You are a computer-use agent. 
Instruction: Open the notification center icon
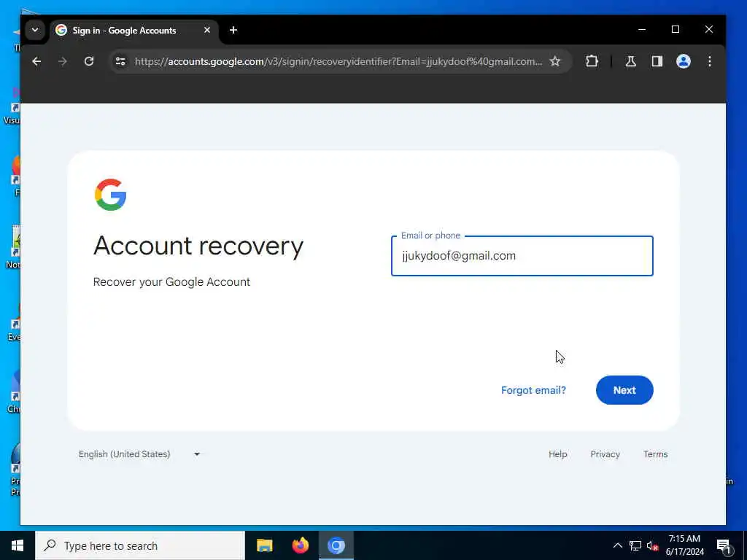pyautogui.click(x=724, y=545)
